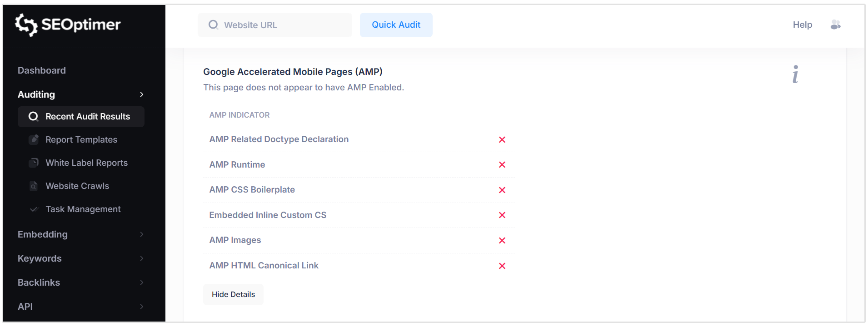Click the SEOptimer logo

[x=68, y=25]
